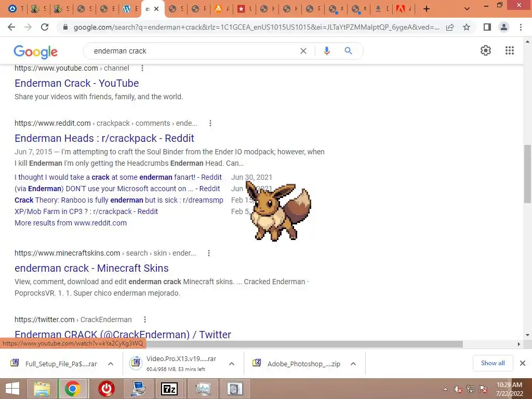Close the downloads bar
This screenshot has height=399, width=532.
tap(523, 363)
